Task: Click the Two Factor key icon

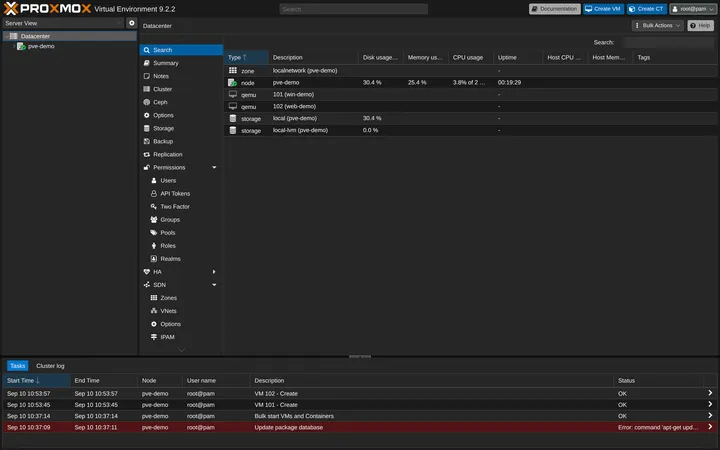Action: click(x=154, y=207)
